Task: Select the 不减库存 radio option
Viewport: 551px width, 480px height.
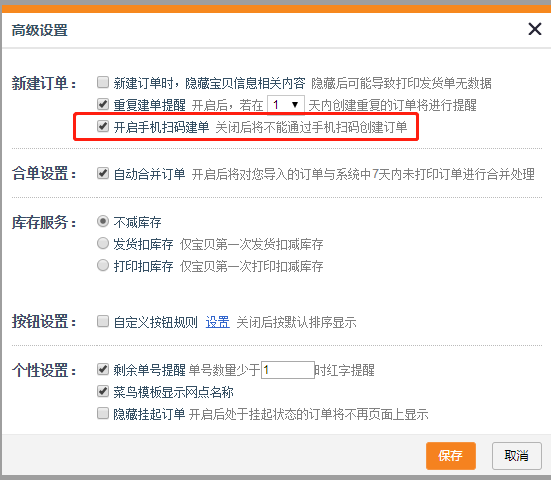Action: [x=103, y=221]
